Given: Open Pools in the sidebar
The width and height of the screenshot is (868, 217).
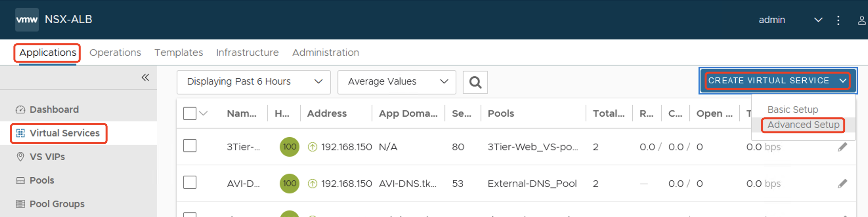Looking at the screenshot, I should [x=42, y=180].
